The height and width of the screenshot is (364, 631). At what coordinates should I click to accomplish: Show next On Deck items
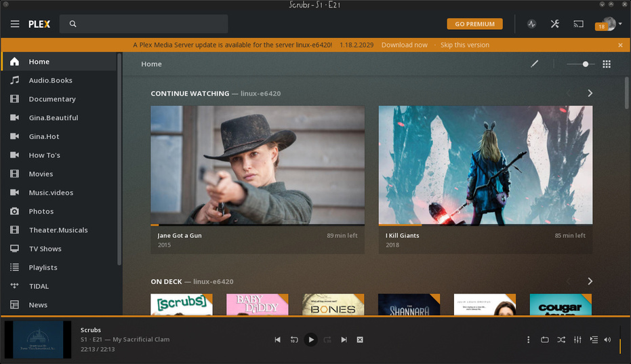pos(590,281)
